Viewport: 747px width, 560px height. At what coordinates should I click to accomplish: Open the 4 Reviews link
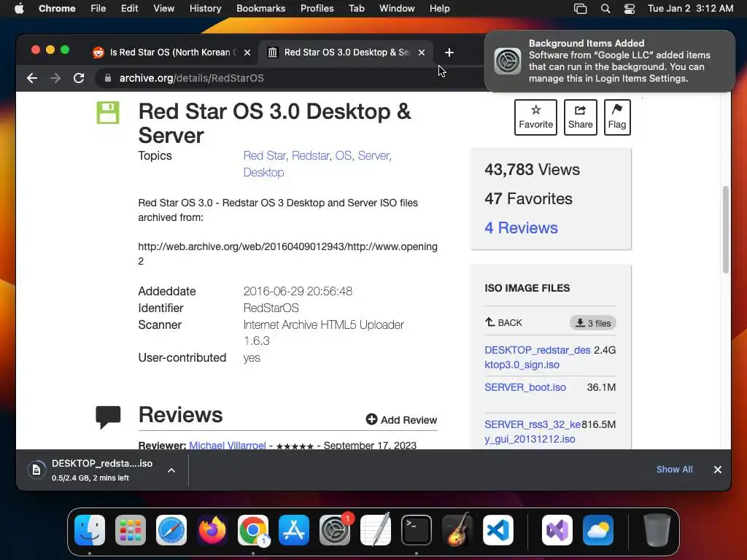coord(521,227)
